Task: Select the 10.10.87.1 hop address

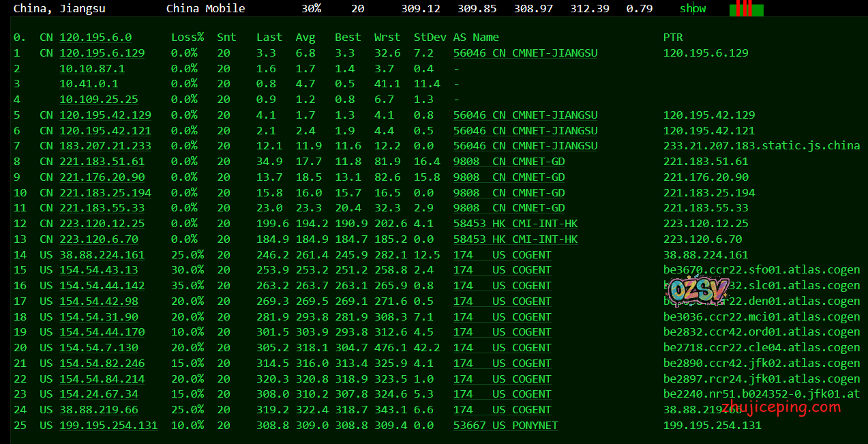Action: coord(92,69)
